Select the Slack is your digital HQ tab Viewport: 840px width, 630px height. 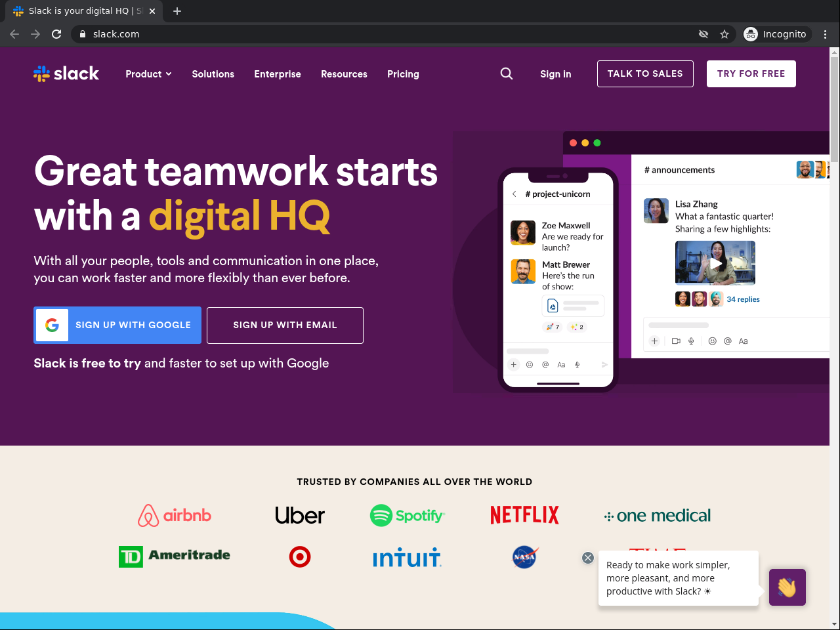coord(85,11)
